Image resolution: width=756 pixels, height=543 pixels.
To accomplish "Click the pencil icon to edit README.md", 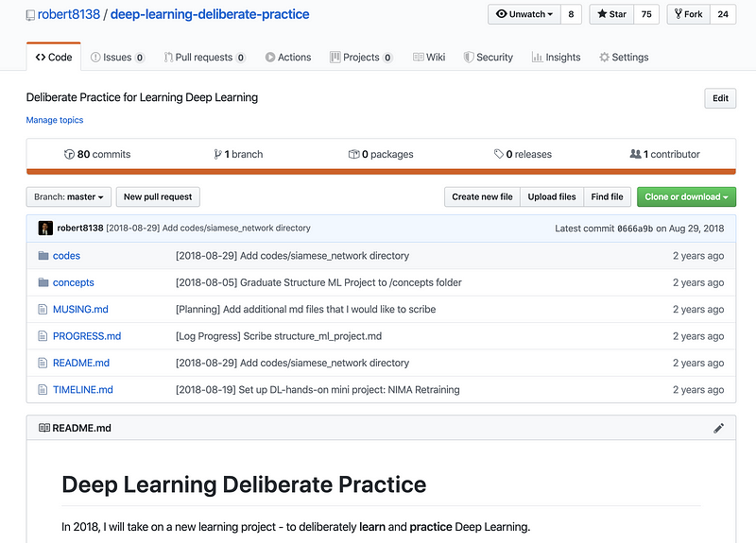I will coord(718,428).
